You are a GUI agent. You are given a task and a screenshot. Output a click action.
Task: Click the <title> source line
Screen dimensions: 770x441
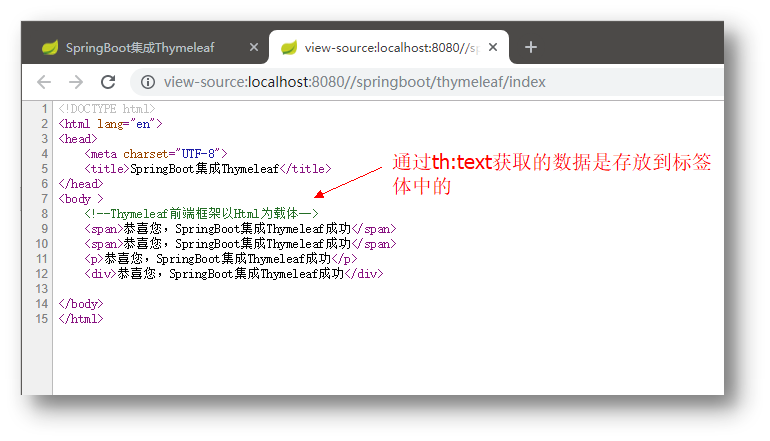208,169
